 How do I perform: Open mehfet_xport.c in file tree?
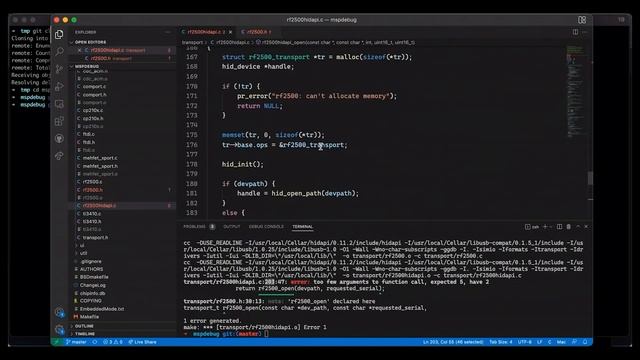100,158
